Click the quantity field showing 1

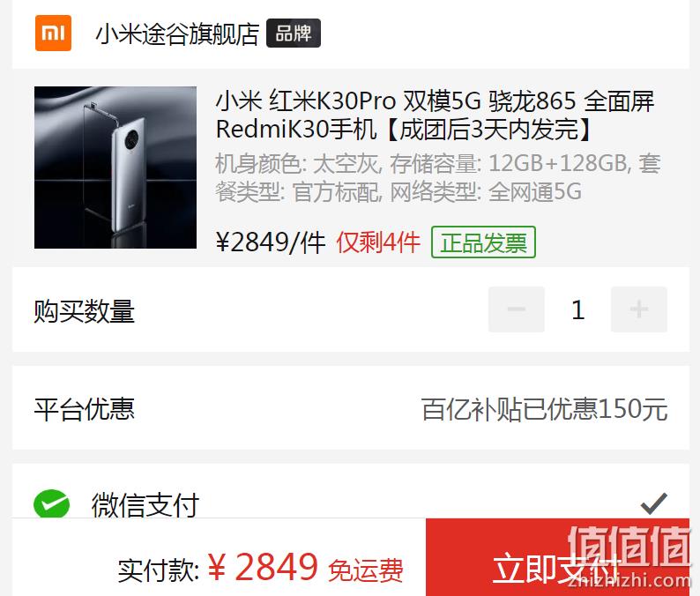[577, 309]
